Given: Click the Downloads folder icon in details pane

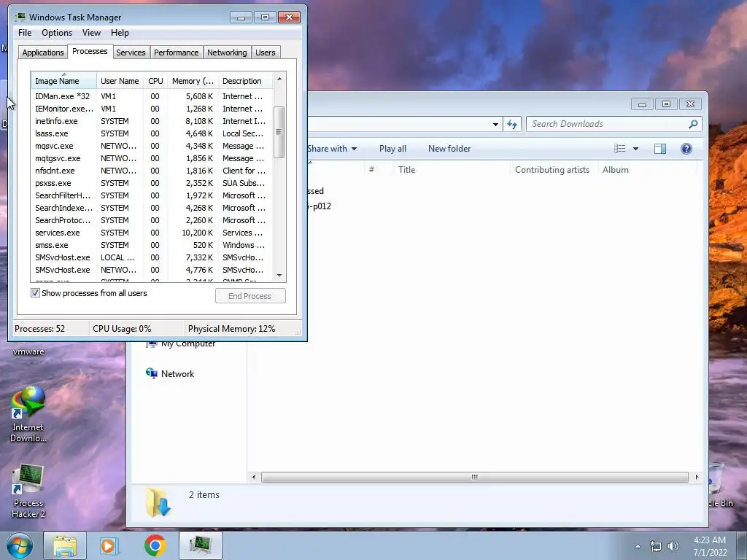Looking at the screenshot, I should (x=158, y=502).
